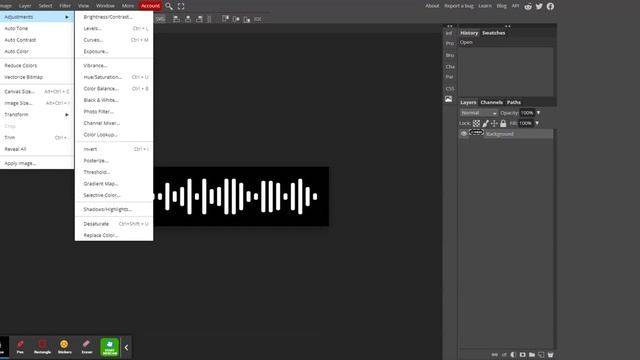Delete layer with trash icon
This screenshot has width=640, height=360.
[551, 355]
